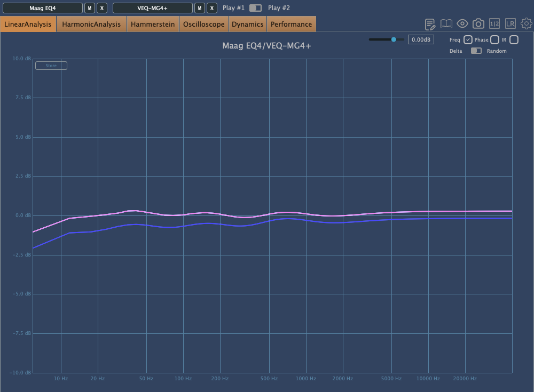The width and height of the screenshot is (534, 392).
Task: Click the eye view icon
Action: (x=462, y=23)
